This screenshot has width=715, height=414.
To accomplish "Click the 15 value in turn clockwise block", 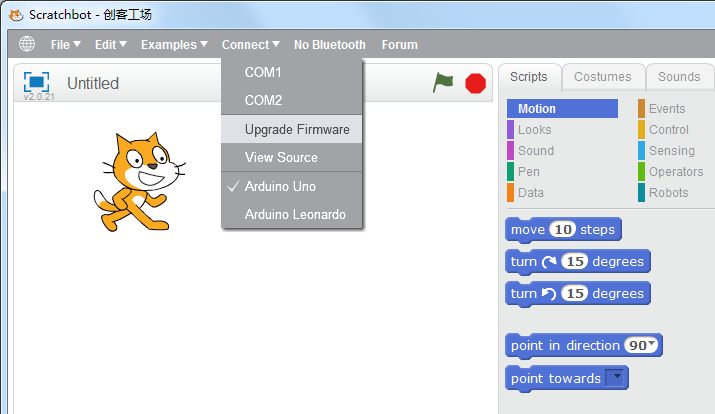I will coord(575,261).
